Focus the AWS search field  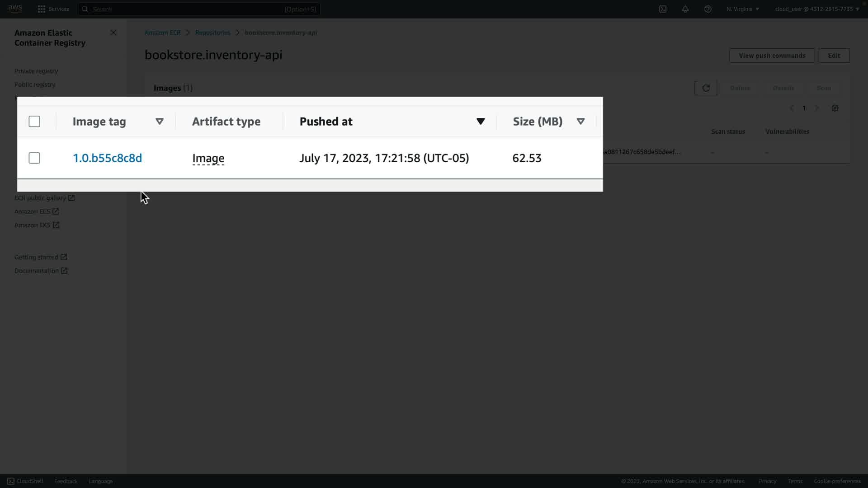click(x=199, y=9)
